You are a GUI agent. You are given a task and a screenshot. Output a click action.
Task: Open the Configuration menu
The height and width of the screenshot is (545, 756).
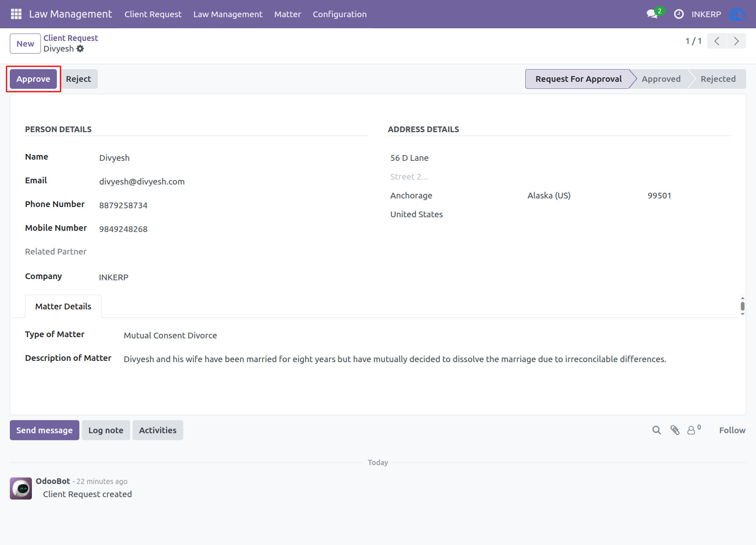click(x=340, y=14)
